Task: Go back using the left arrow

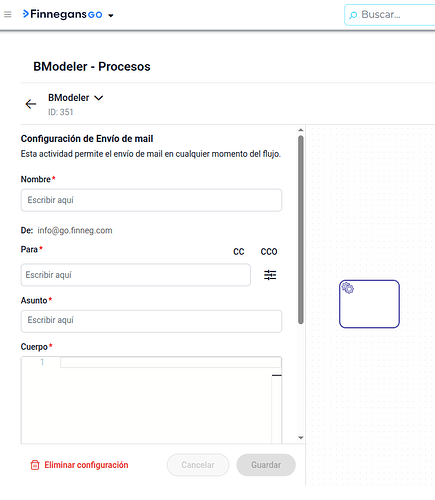Action: pyautogui.click(x=31, y=104)
